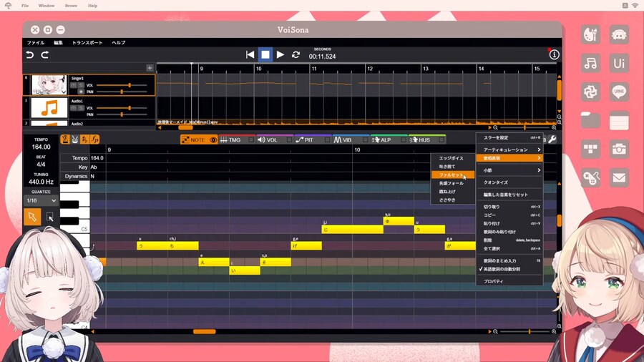Click the redo arrow icon

click(45, 54)
